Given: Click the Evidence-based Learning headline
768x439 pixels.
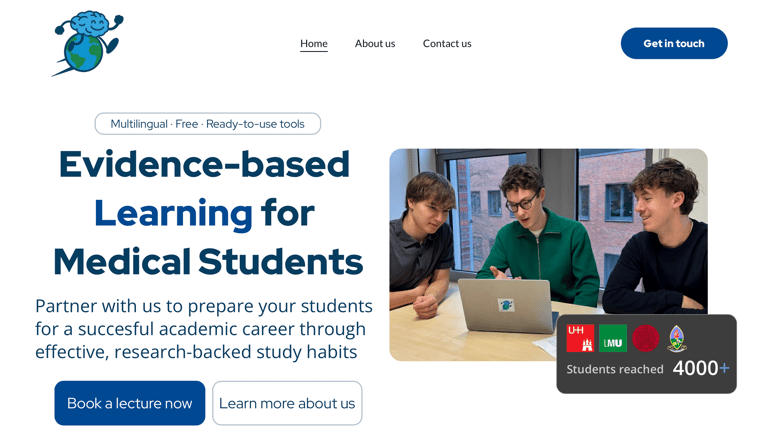Looking at the screenshot, I should [205, 165].
